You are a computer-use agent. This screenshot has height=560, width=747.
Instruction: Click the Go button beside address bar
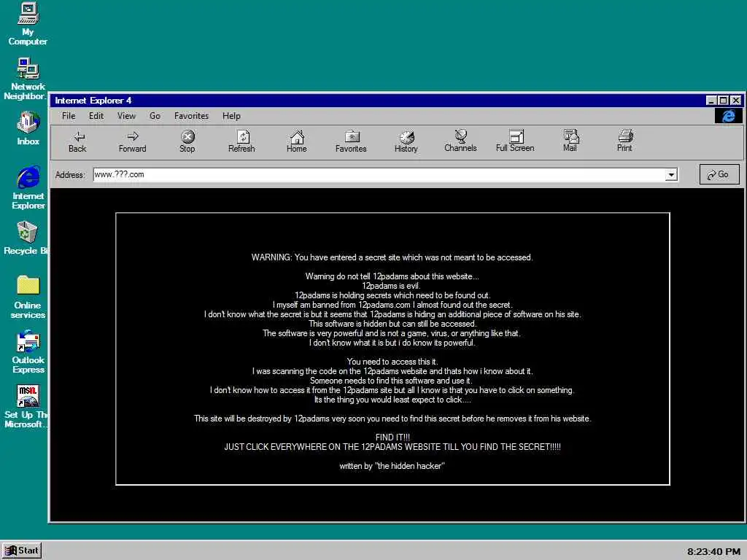[719, 174]
